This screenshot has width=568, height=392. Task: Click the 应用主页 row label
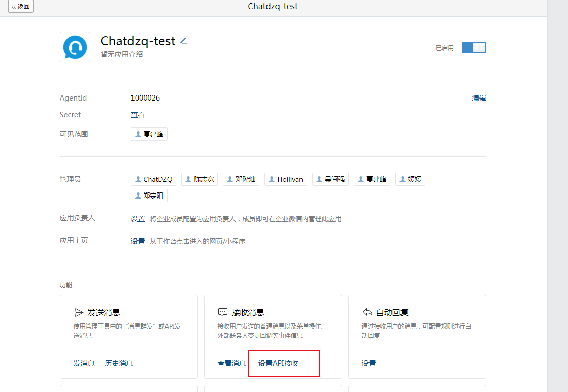click(74, 241)
